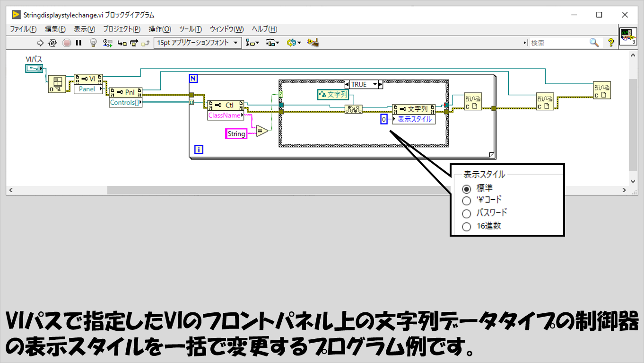
Task: Click the Run arrow in the toolbar
Action: [40, 43]
